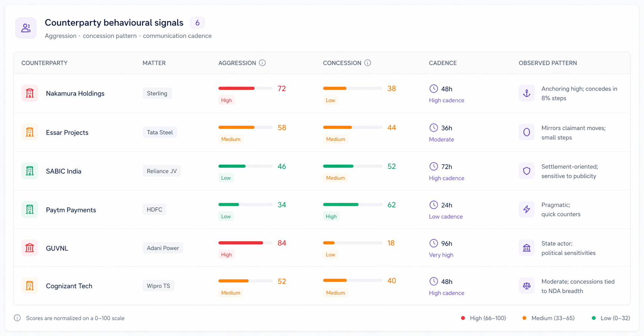
Task: Click the 'Counterparty behavioural signals' title
Action: click(x=114, y=23)
